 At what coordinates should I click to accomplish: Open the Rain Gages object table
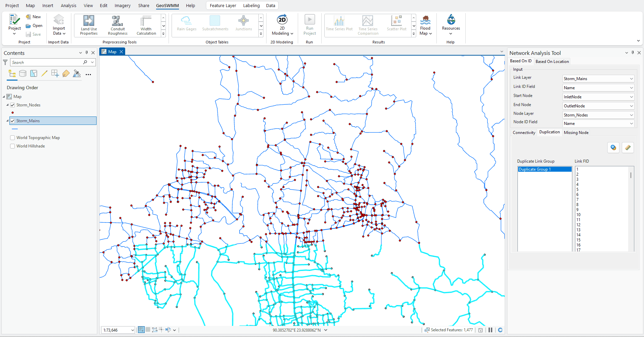186,24
